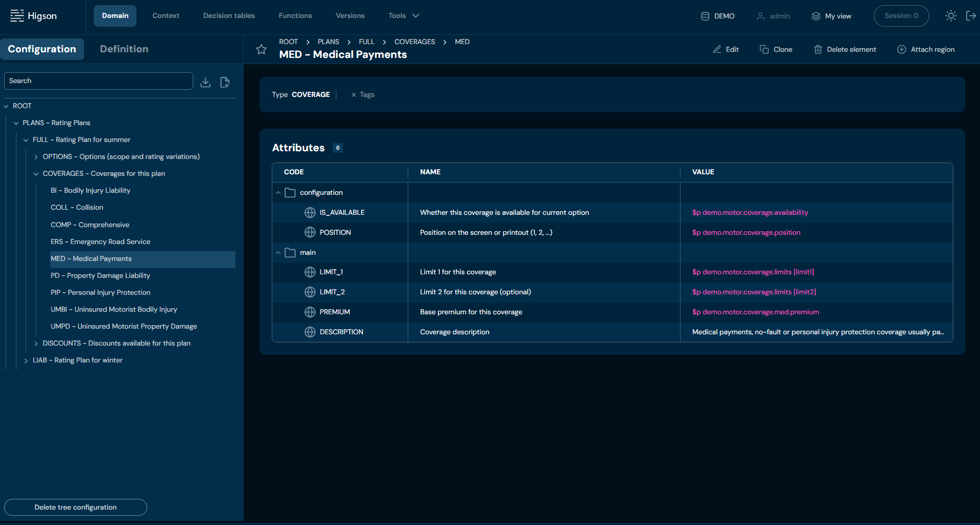Viewport: 980px width, 525px height.
Task: Select ERS - Emergency Road Service
Action: point(101,242)
